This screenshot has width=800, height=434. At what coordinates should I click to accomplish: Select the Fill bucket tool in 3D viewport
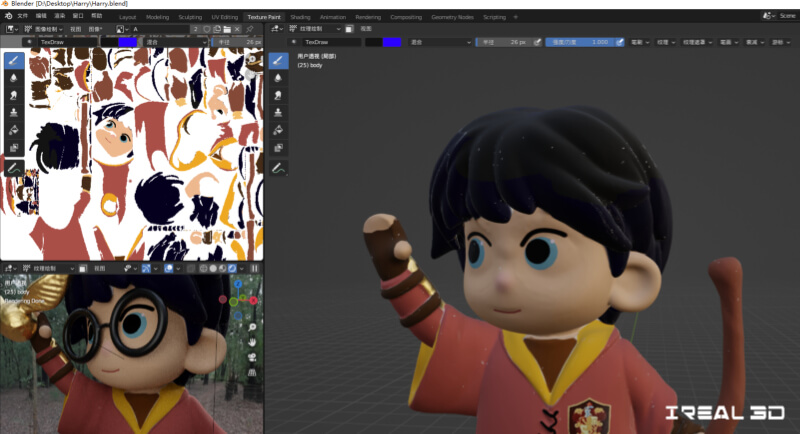tap(278, 130)
